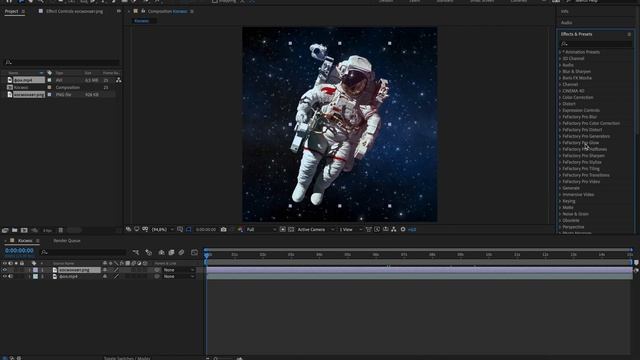
Task: Click in timeline layer search field
Action: click(84, 253)
